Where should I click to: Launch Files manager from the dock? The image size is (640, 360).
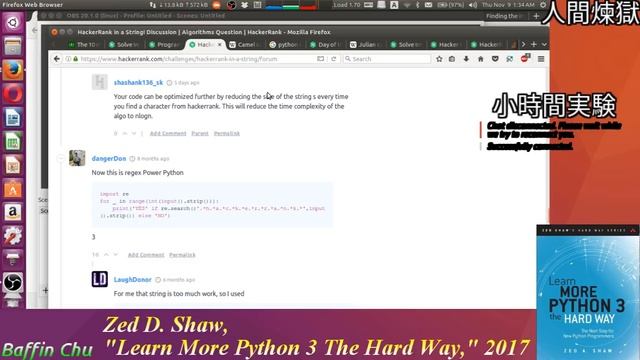13,46
